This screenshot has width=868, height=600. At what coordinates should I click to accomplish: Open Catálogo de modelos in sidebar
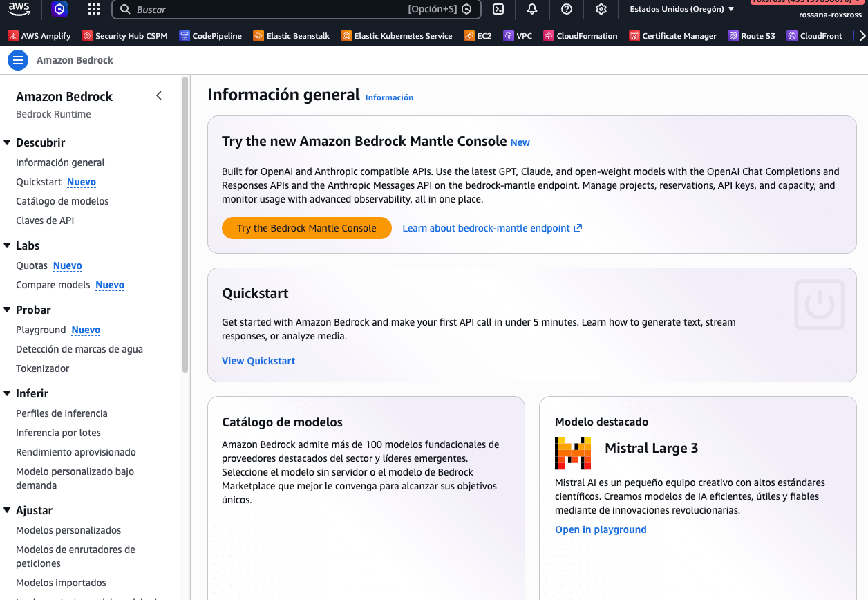62,201
